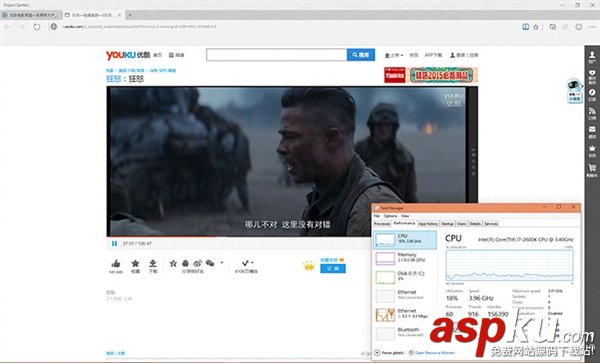Select the CPU item in the performance list

pyautogui.click(x=405, y=240)
